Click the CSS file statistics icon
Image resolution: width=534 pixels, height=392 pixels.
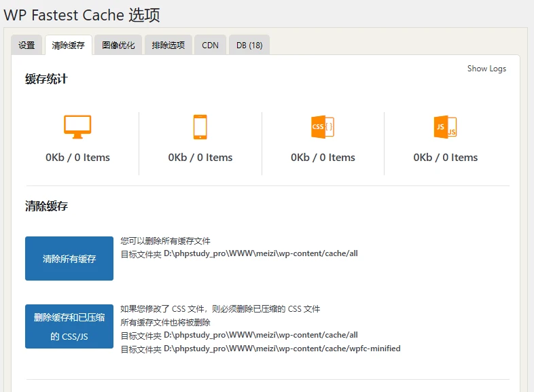(x=323, y=126)
